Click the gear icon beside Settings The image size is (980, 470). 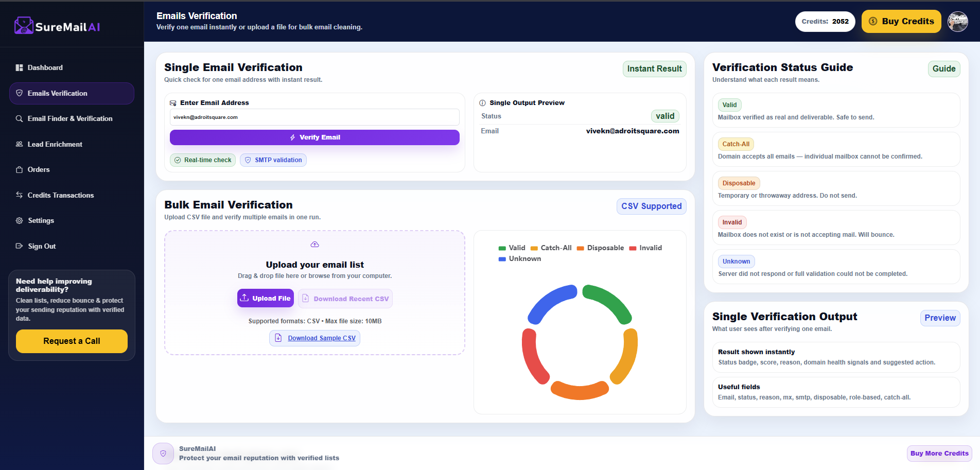click(19, 220)
